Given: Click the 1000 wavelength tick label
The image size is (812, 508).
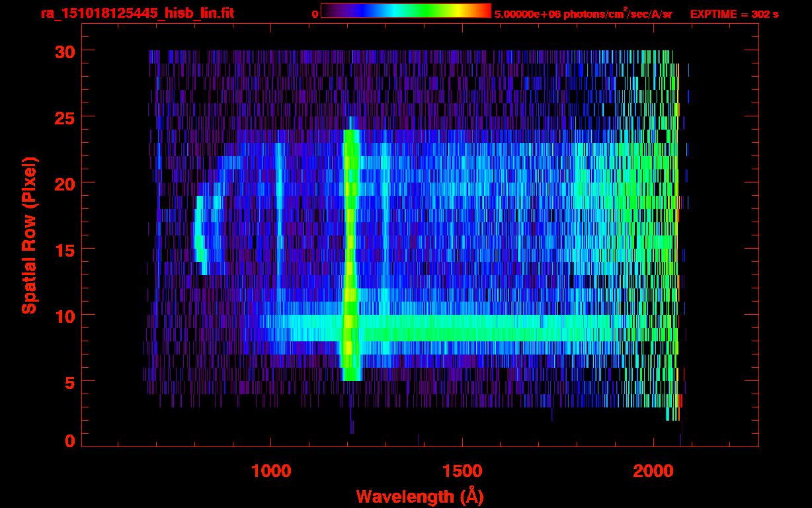Looking at the screenshot, I should point(271,470).
